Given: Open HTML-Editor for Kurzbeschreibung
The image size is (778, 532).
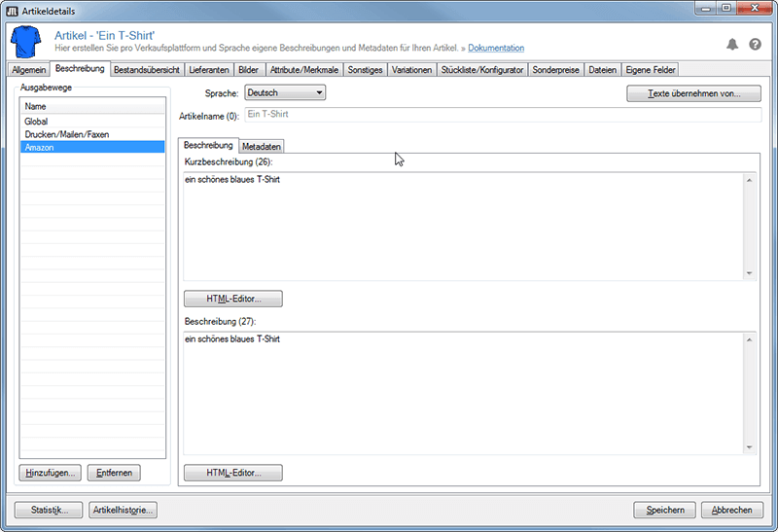Looking at the screenshot, I should click(232, 299).
